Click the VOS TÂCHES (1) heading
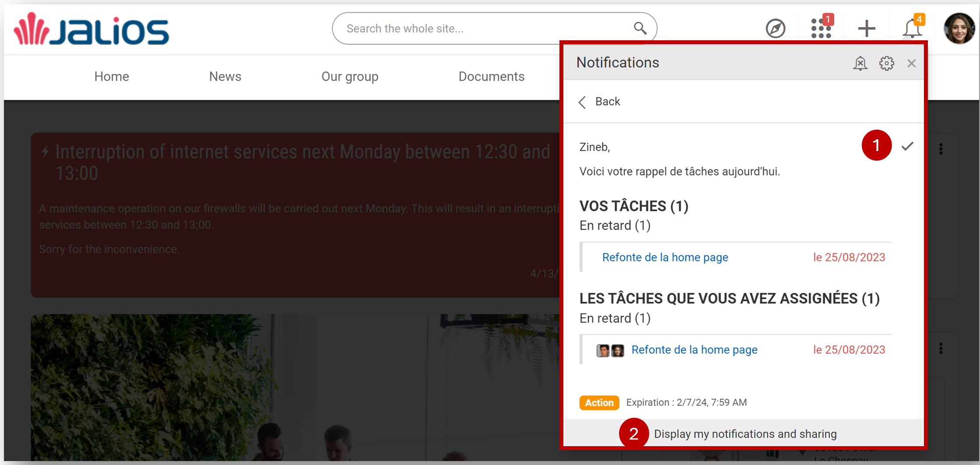 pos(633,206)
